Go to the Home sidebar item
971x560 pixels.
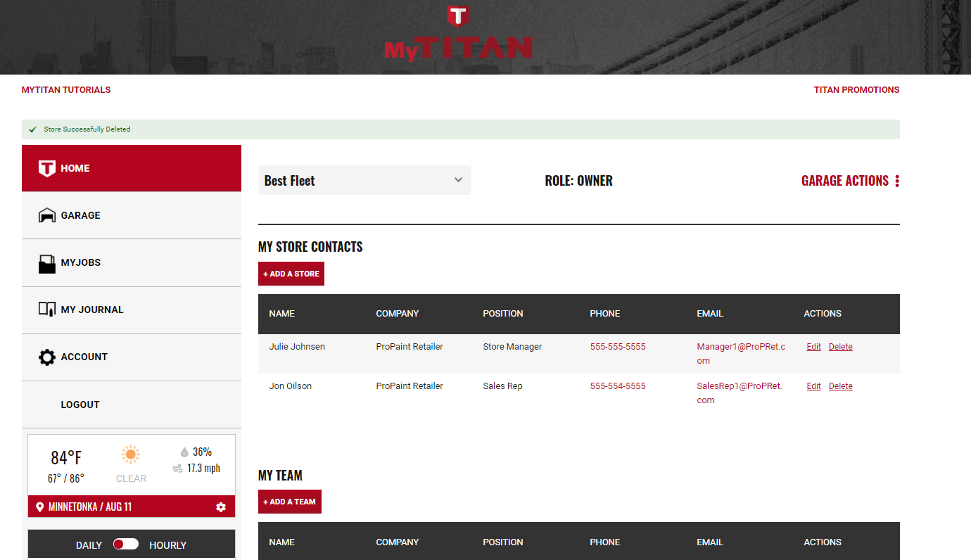pyautogui.click(x=75, y=169)
